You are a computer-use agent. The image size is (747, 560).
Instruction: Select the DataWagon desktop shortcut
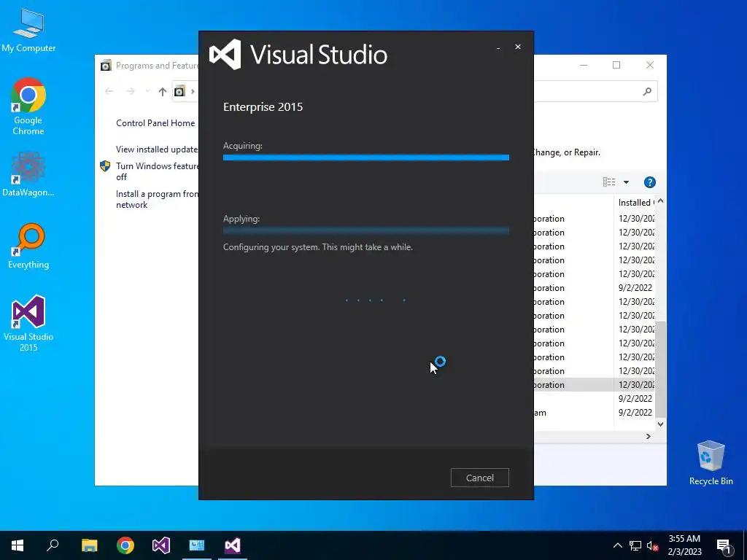point(28,174)
